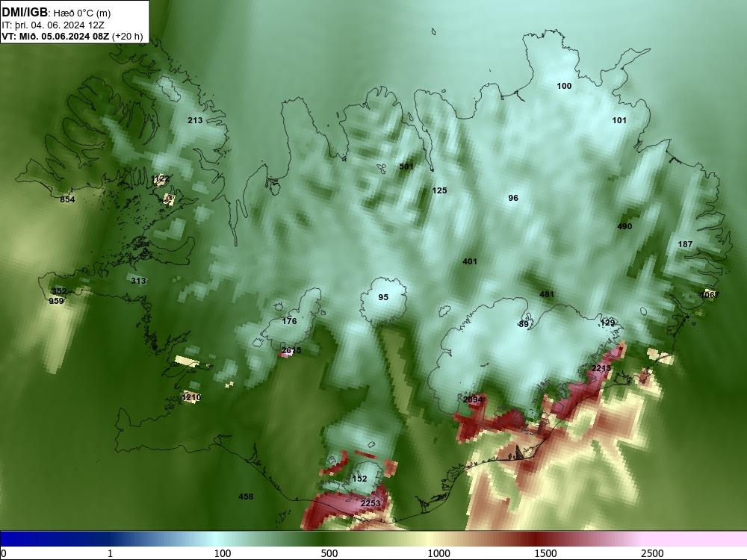Click the DMI/IGB title label
The height and width of the screenshot is (560, 747).
(x=25, y=13)
